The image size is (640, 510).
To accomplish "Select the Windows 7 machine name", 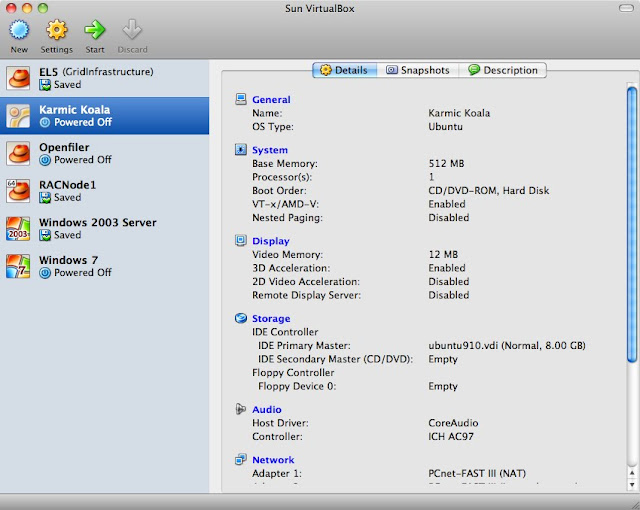I will point(68,260).
